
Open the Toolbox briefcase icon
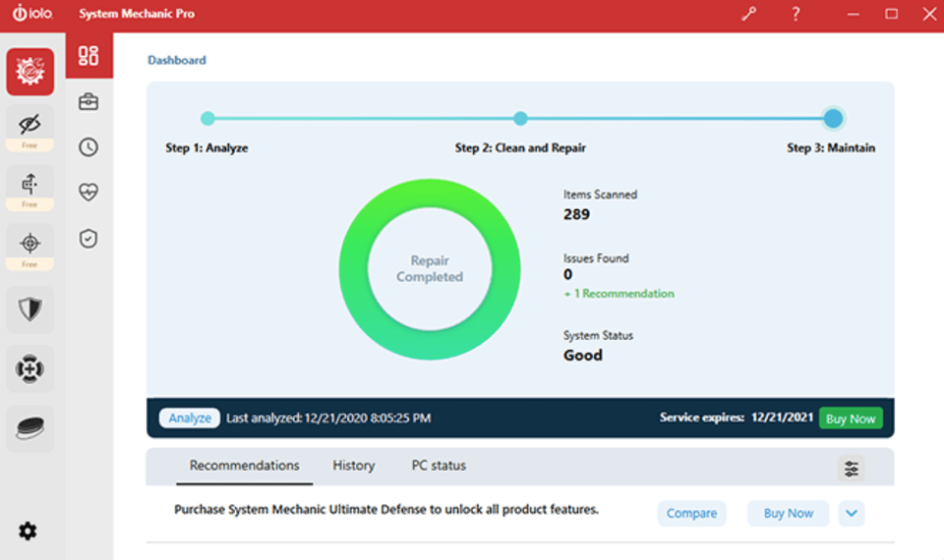click(x=88, y=102)
